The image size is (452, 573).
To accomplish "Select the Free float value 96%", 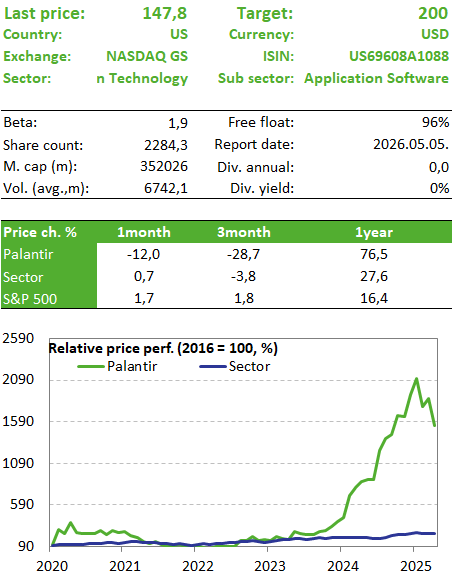I will (436, 122).
